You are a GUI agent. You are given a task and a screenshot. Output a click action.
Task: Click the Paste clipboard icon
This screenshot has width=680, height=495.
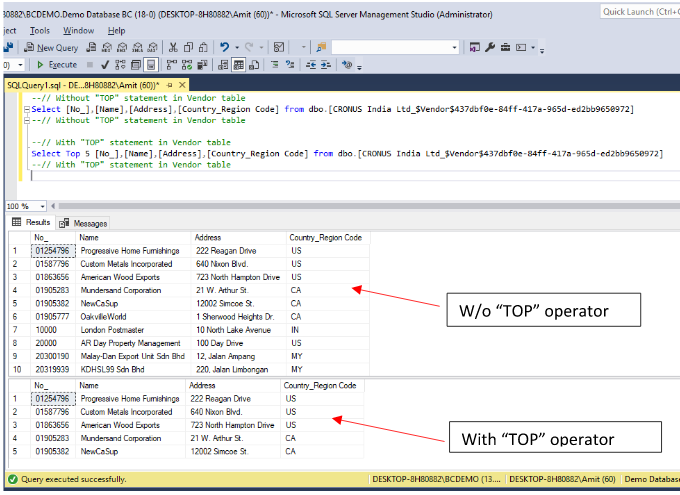(x=203, y=47)
